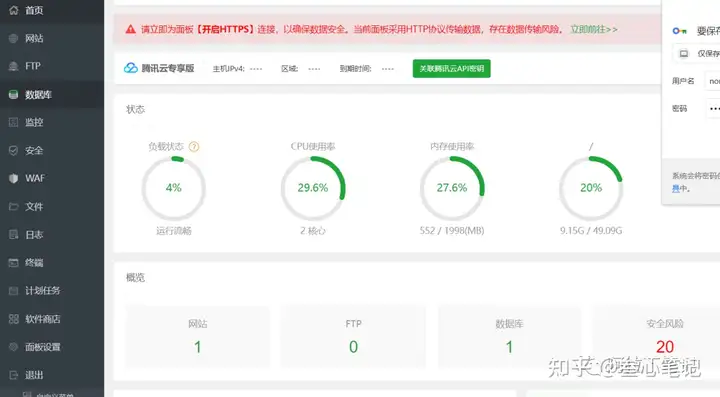Click the 主机IPv4 label text
This screenshot has height=397, width=720.
[228, 69]
